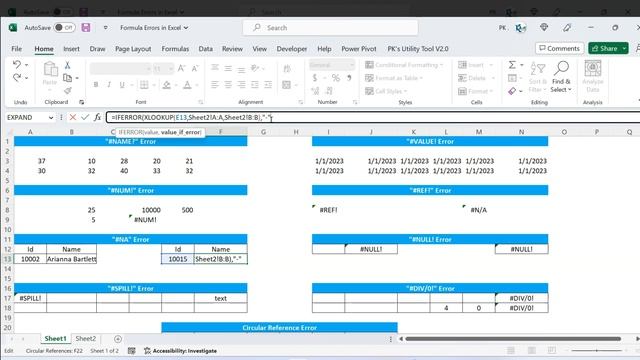Switch to the Sheet2 tab

coord(86,339)
